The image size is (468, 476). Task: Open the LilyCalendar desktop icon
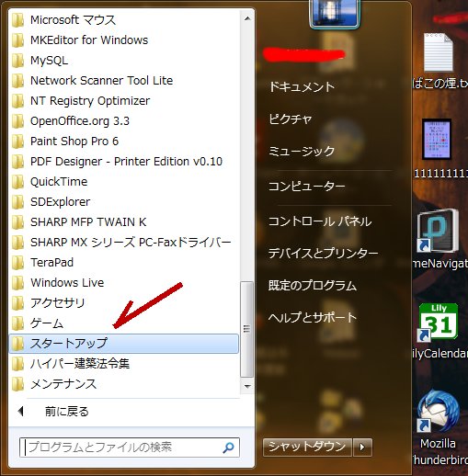tap(438, 323)
